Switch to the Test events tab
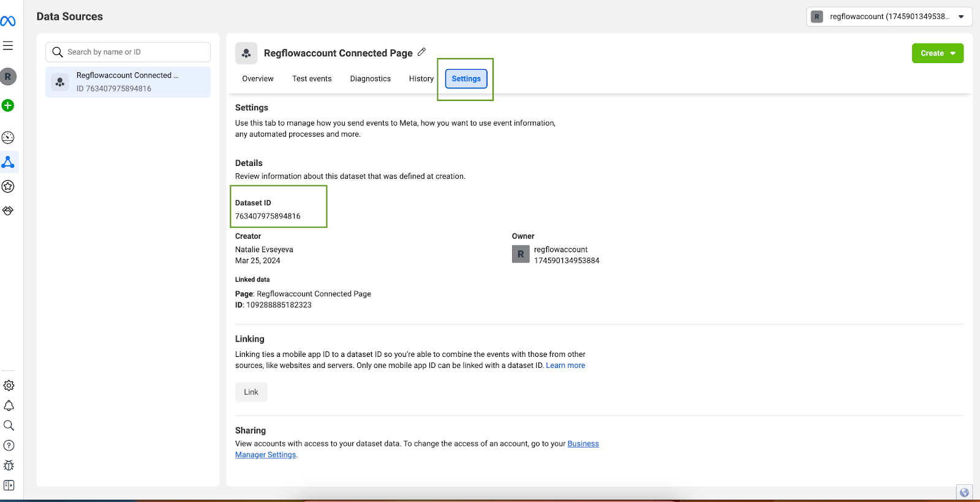This screenshot has height=502, width=980. (312, 79)
